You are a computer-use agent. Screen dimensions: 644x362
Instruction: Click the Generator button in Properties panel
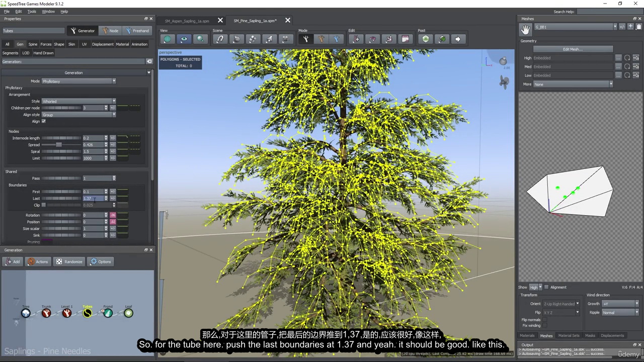(x=83, y=31)
